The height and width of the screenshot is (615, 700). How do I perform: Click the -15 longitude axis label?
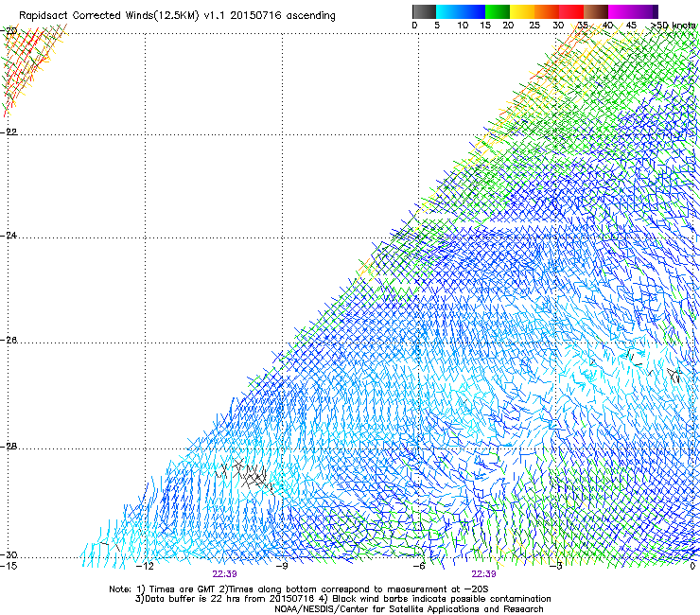pyautogui.click(x=9, y=566)
